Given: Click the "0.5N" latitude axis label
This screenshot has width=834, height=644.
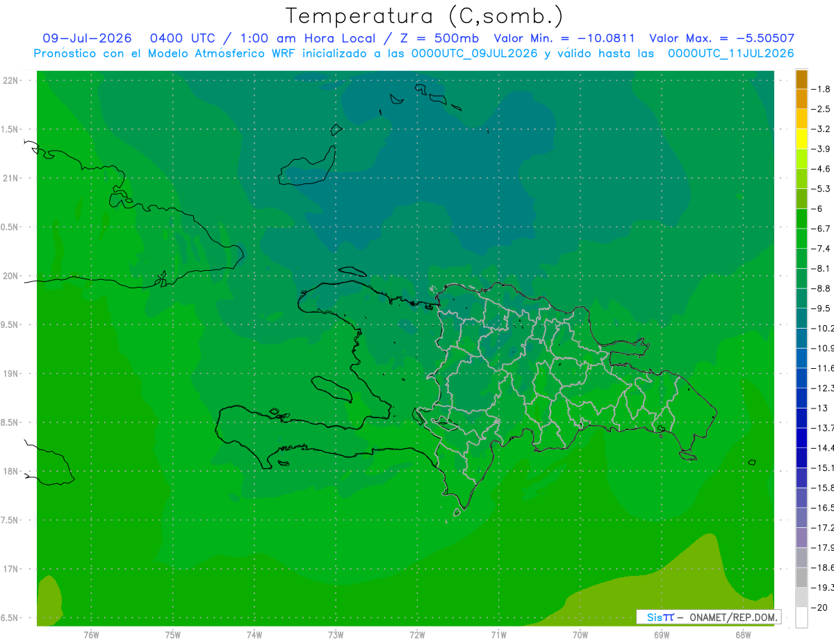Looking at the screenshot, I should (10, 227).
